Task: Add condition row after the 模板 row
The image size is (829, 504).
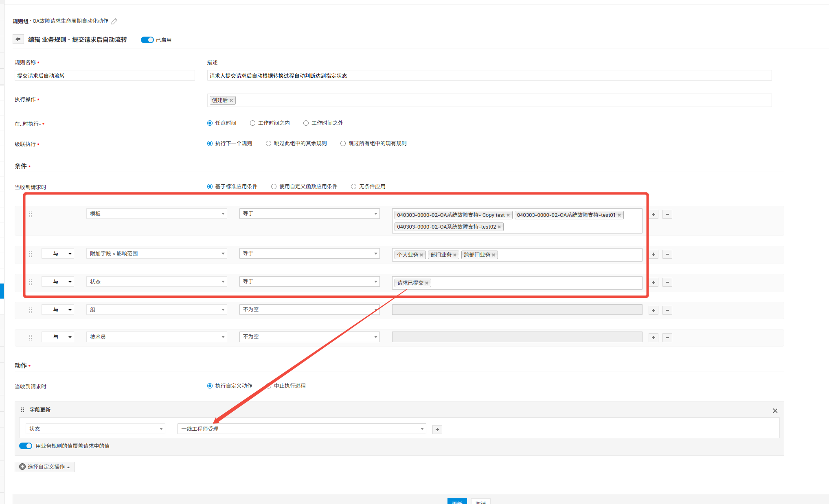Action: [x=654, y=214]
